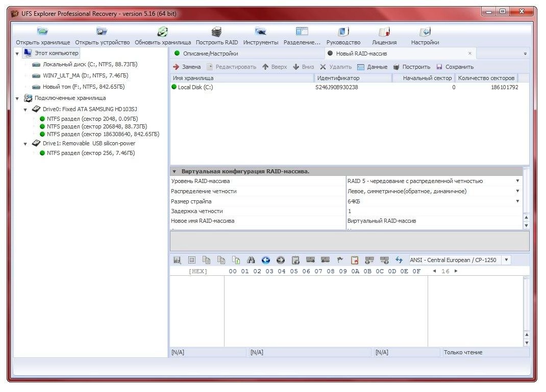Click the Открыть хранилище toolbar icon
Image resolution: width=546 pixels, height=392 pixels.
tap(42, 31)
